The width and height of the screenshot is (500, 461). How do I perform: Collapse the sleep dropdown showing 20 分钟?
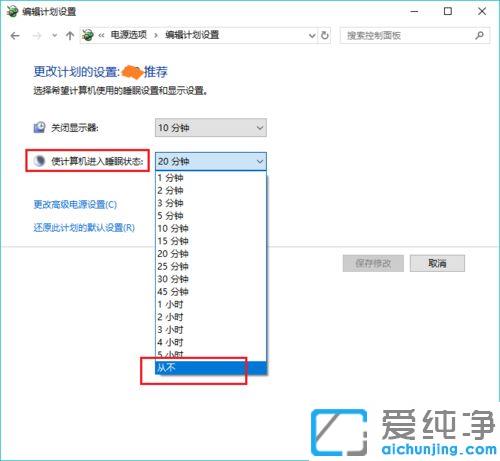coord(211,161)
